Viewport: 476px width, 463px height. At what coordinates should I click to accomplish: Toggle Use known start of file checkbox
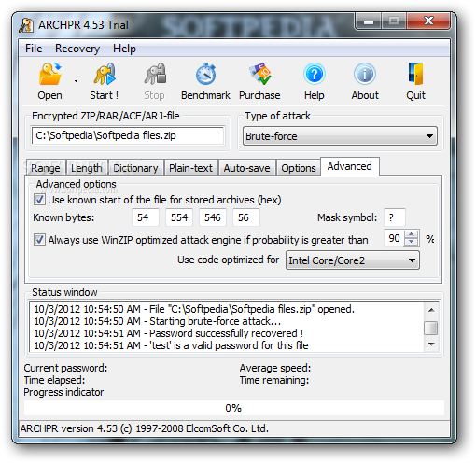pos(39,200)
